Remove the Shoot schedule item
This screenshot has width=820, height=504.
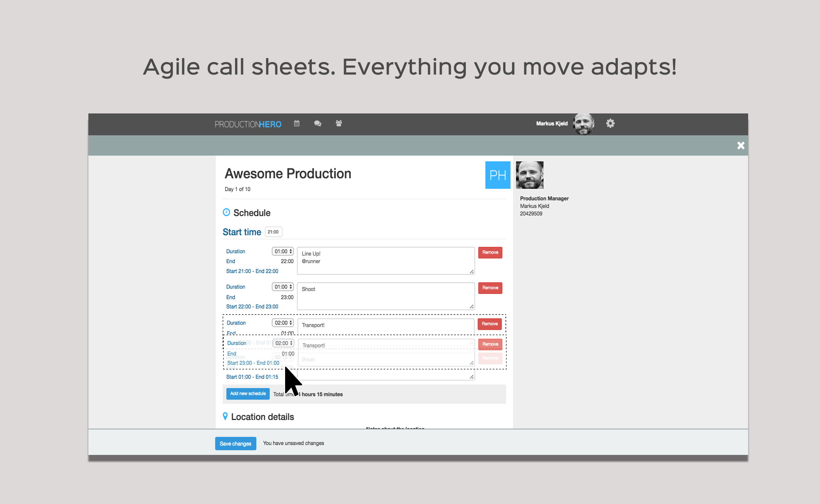coord(490,288)
